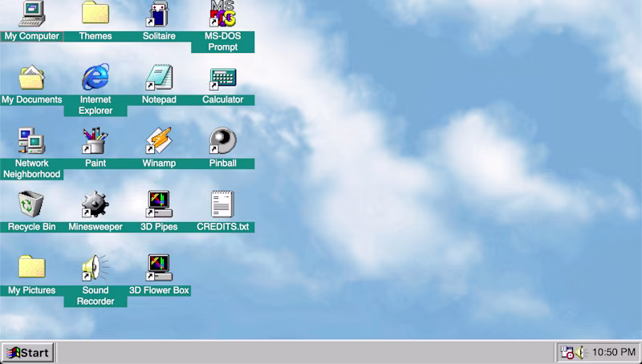Select the Internet Explorer icon

coord(95,77)
